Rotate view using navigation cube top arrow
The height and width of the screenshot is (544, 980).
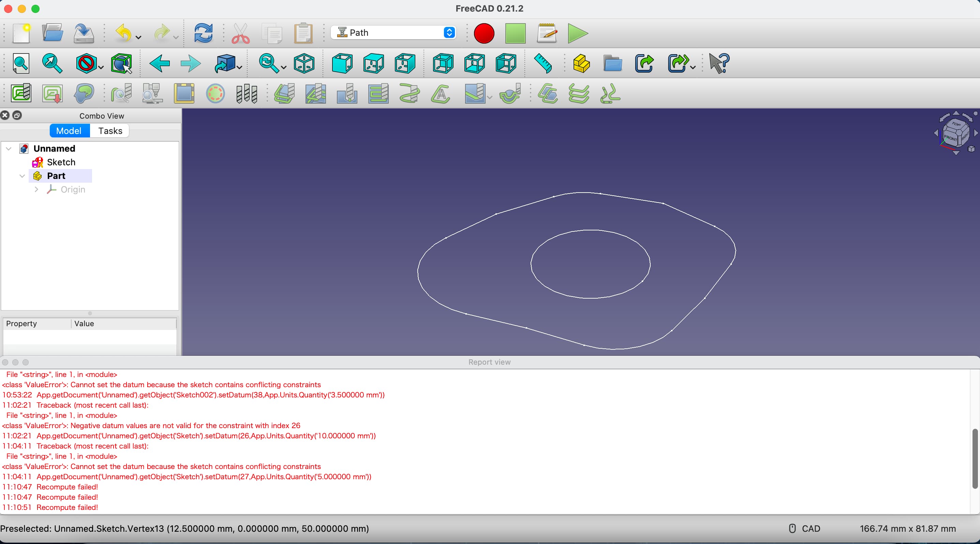point(956,113)
